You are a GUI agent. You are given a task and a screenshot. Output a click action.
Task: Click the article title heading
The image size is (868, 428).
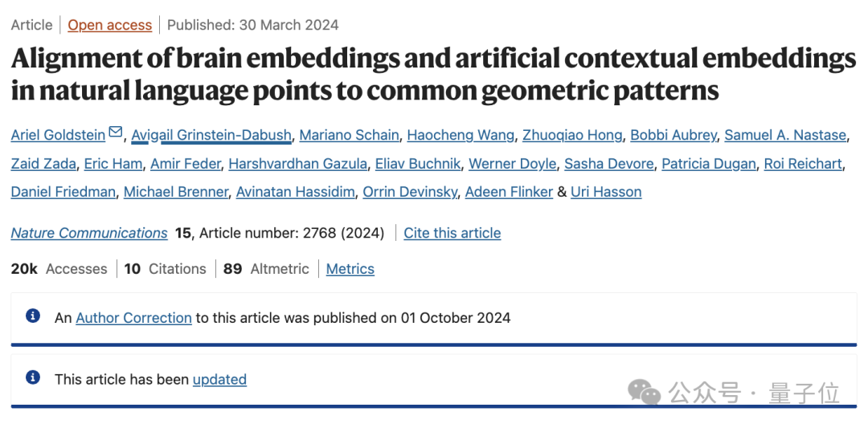point(432,74)
